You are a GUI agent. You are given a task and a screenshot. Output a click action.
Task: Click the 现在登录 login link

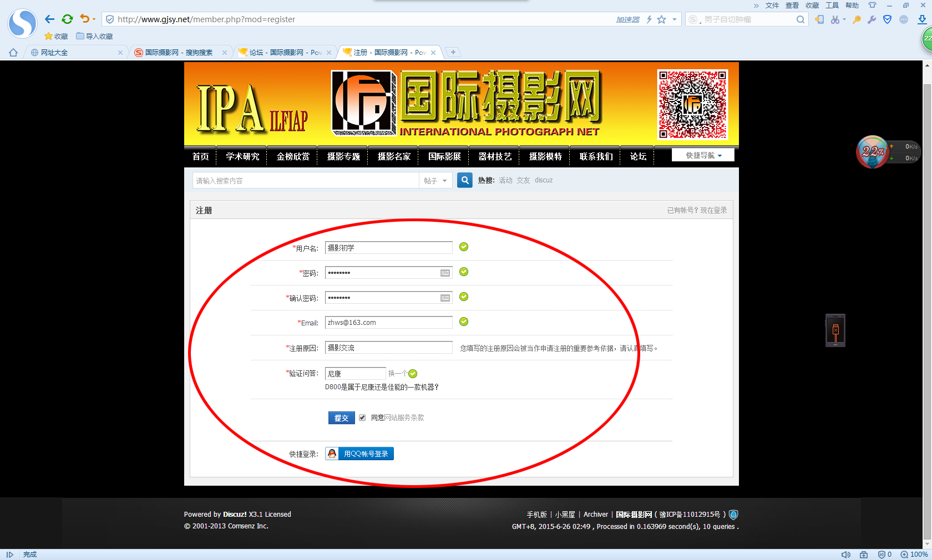coord(714,210)
